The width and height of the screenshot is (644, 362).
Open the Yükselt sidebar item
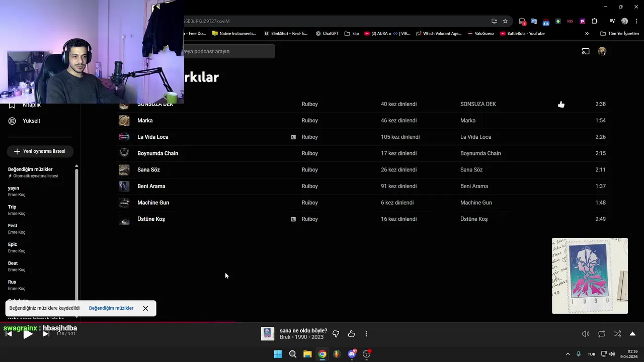point(31,121)
